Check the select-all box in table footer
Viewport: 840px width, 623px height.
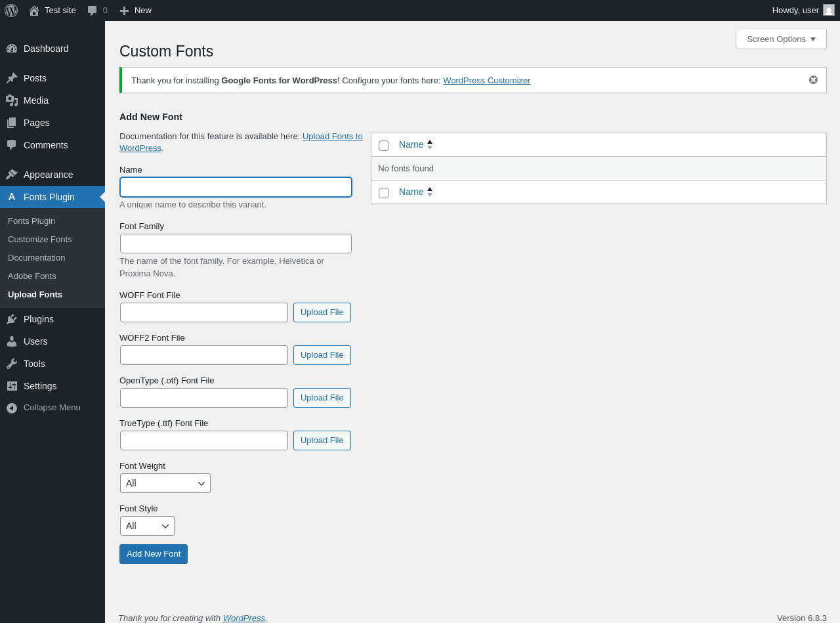(x=384, y=192)
